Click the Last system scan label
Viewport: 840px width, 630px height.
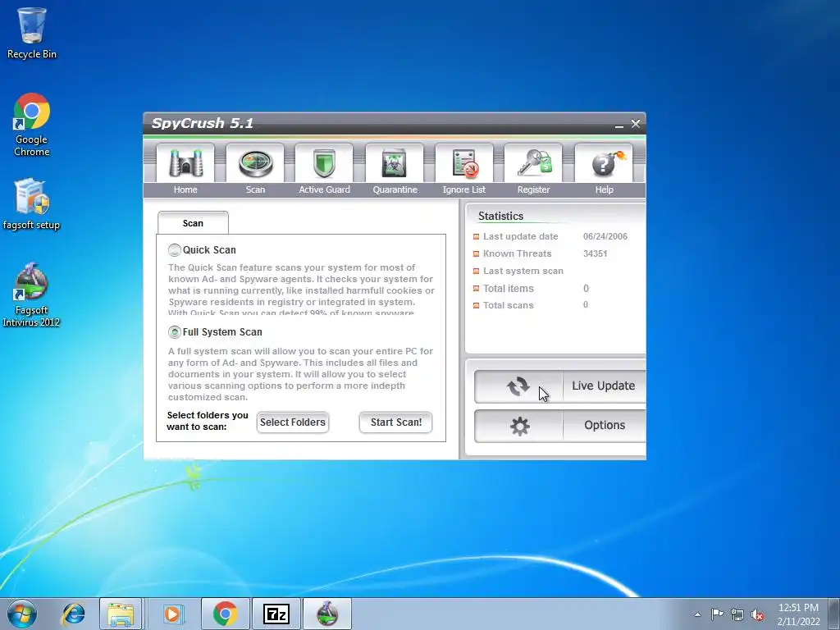[523, 271]
